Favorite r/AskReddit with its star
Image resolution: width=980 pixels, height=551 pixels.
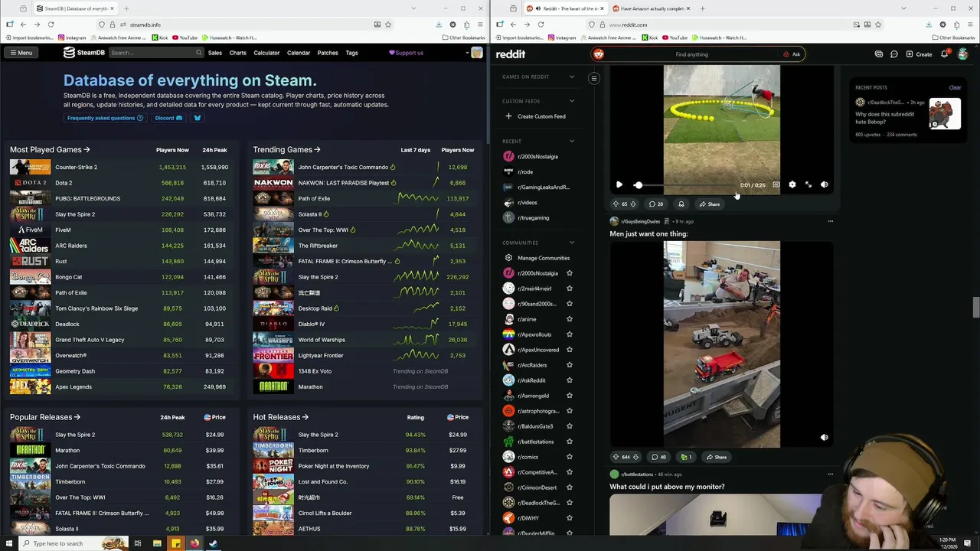569,380
